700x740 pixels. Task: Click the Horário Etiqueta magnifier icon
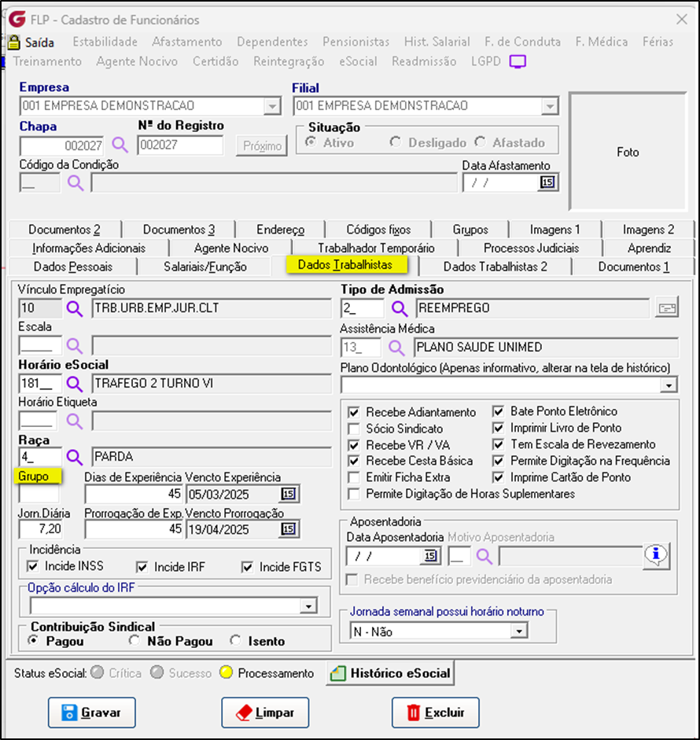coord(75,421)
